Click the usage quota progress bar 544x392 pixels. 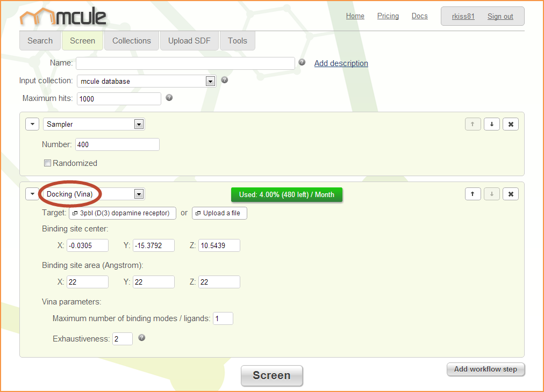click(287, 194)
